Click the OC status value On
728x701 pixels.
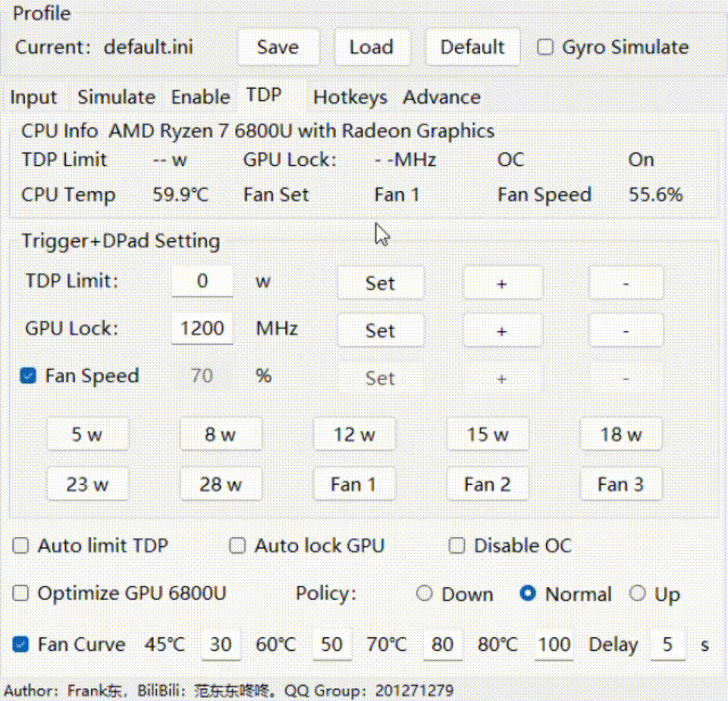(642, 160)
